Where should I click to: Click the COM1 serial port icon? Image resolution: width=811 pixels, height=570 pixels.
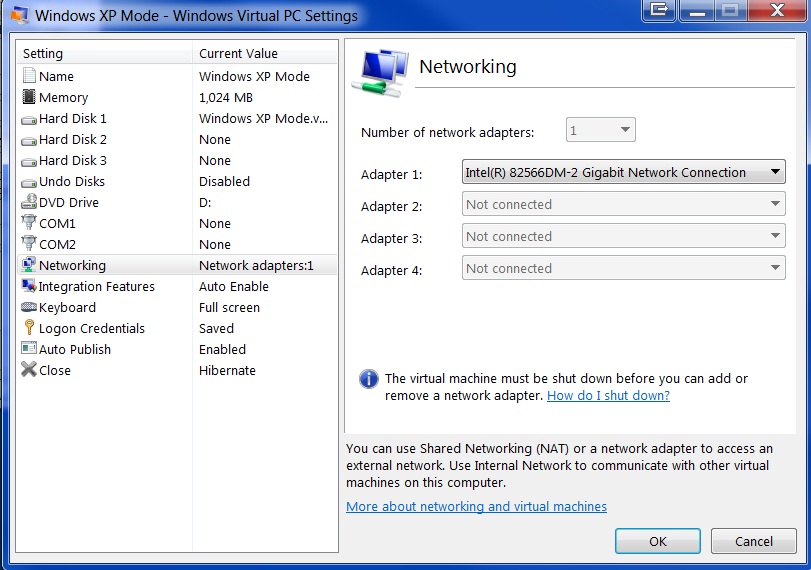click(x=29, y=222)
